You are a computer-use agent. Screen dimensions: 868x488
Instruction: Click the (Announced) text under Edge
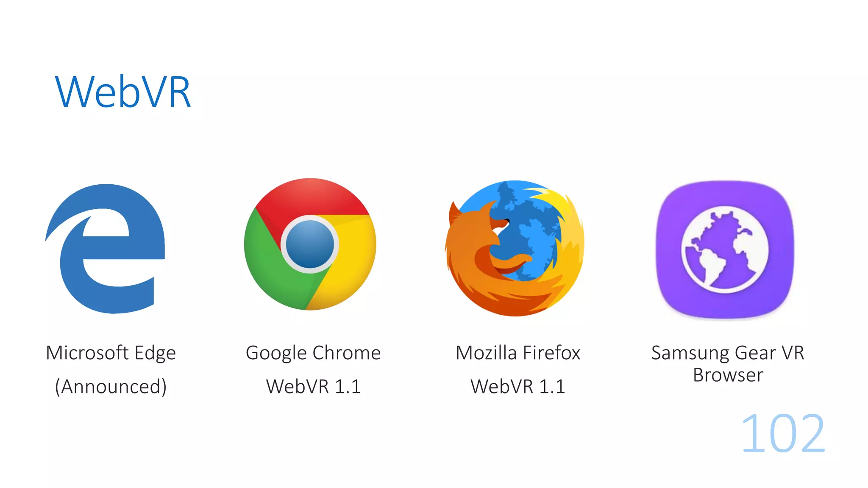(x=111, y=386)
